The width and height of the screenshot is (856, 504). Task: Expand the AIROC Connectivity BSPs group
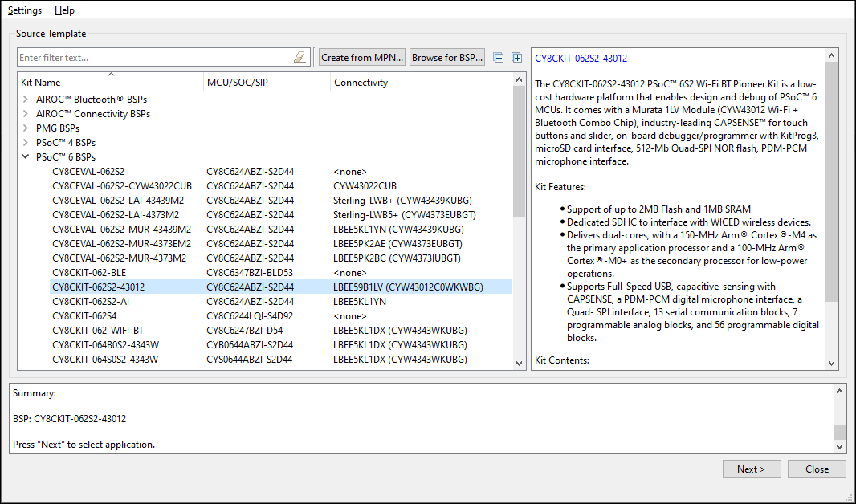26,113
